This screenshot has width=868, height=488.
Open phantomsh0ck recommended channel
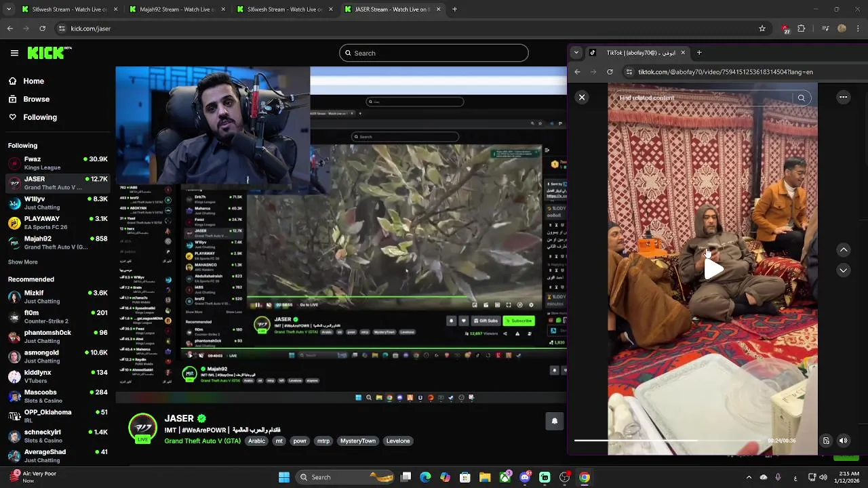(x=58, y=337)
